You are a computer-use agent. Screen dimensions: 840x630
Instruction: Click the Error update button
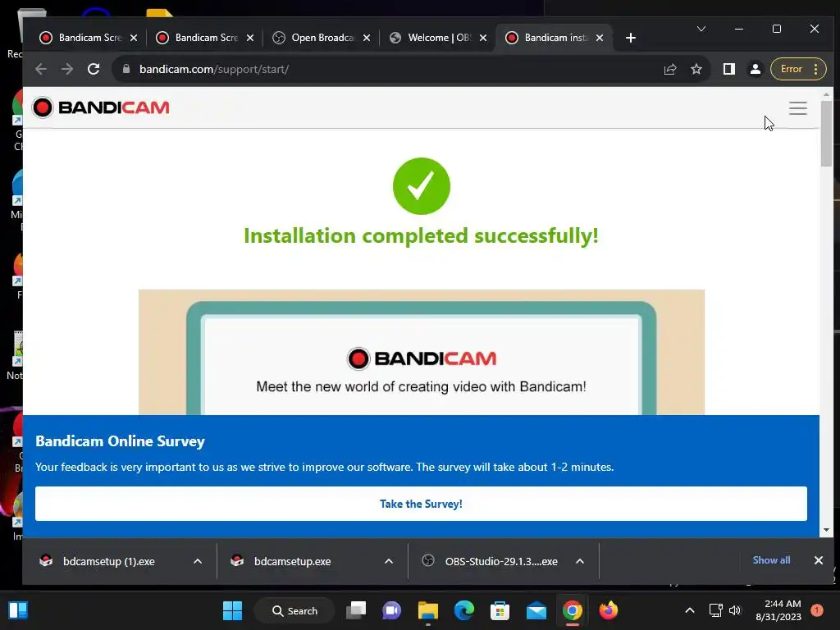click(798, 69)
